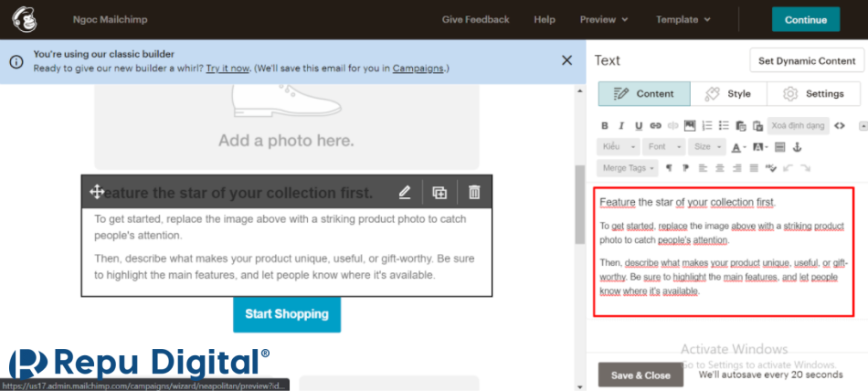Apply bulleted list formatting

724,126
